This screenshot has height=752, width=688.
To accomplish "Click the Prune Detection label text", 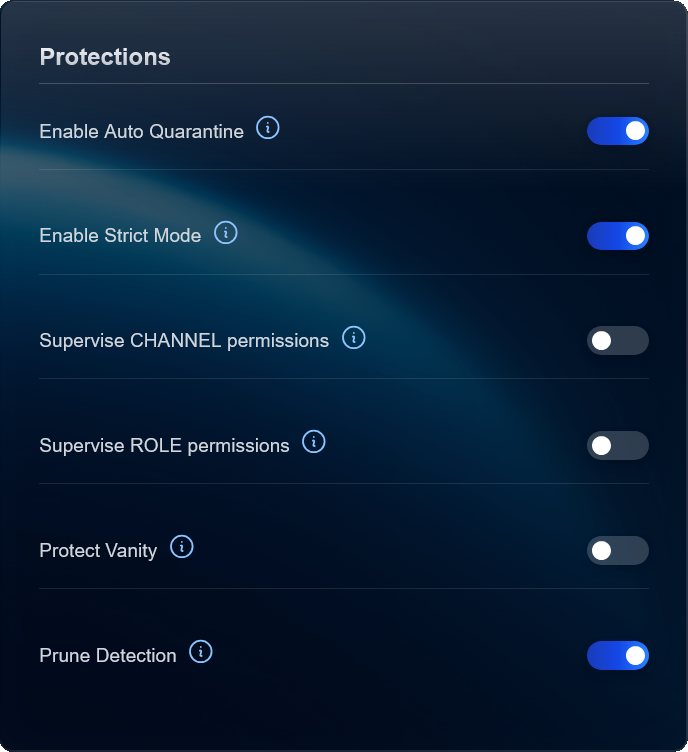I will tap(108, 656).
